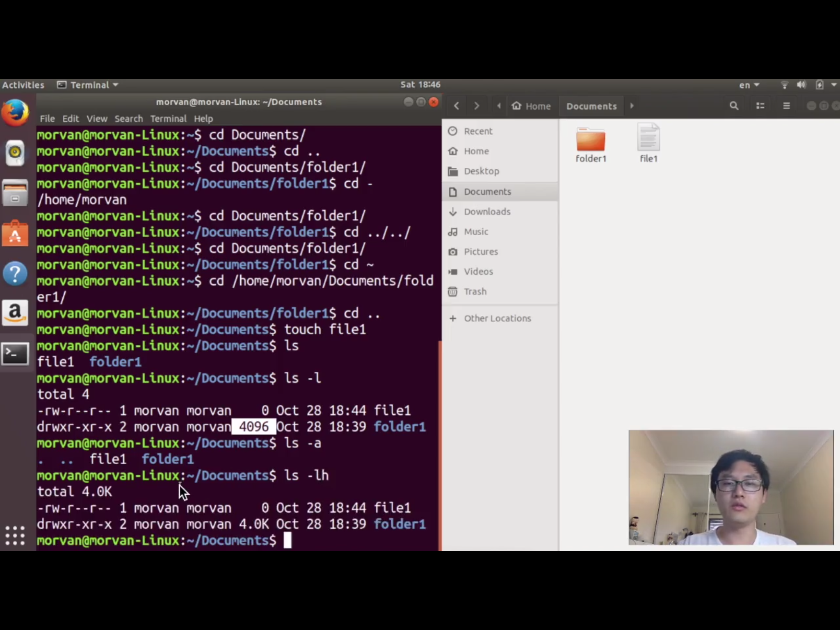This screenshot has width=840, height=630.
Task: Open the Show Applications grid icon
Action: pyautogui.click(x=14, y=535)
